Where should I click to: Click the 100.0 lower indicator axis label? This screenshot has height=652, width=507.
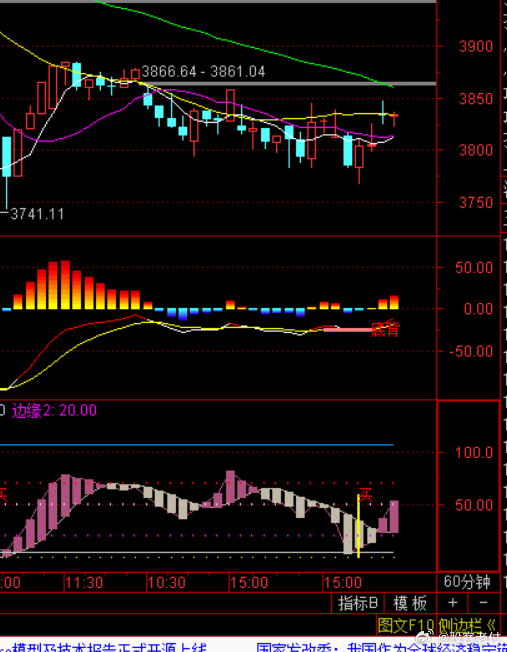474,452
